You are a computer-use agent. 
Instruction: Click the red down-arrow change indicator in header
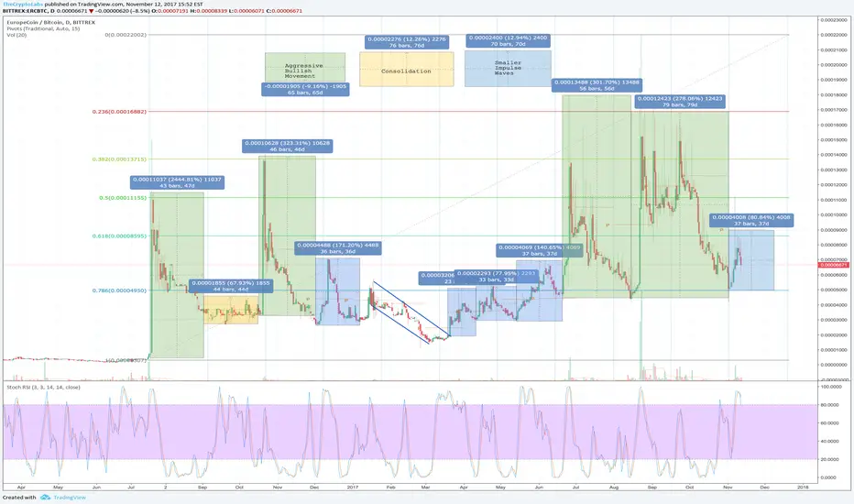pos(92,11)
